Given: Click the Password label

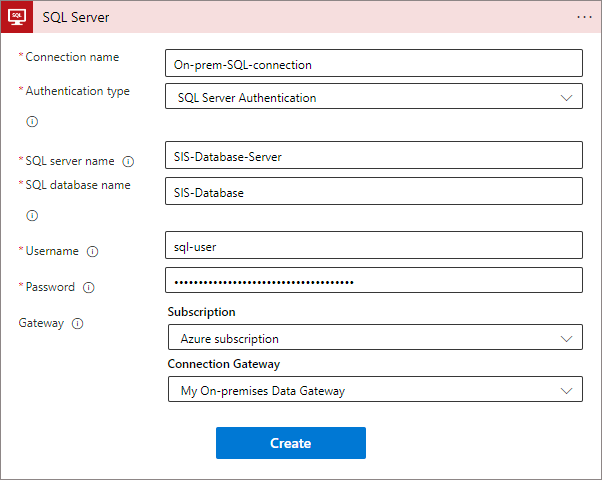Looking at the screenshot, I should pyautogui.click(x=50, y=287).
